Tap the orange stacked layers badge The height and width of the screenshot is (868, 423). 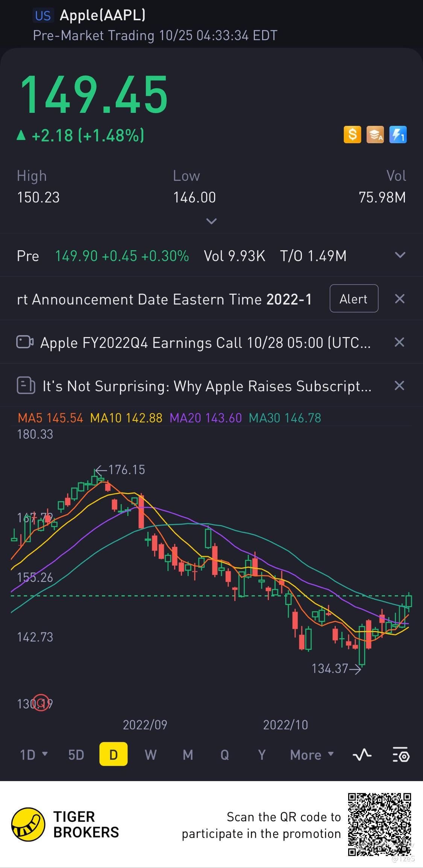point(375,135)
